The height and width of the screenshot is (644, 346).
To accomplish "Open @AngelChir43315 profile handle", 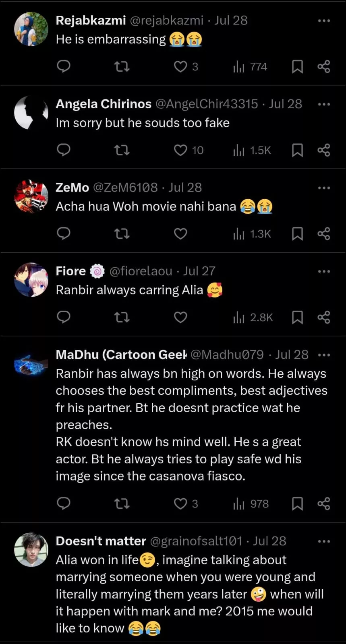I will 206,104.
